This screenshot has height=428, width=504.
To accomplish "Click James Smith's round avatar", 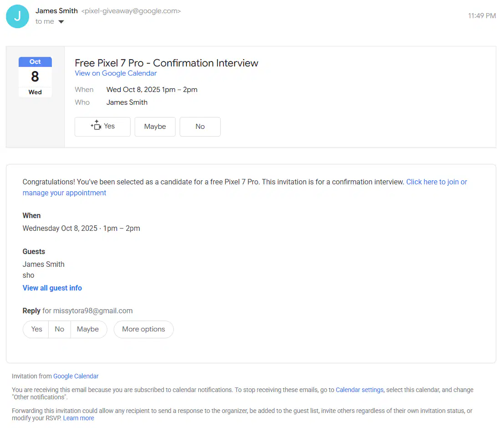I will (x=17, y=16).
